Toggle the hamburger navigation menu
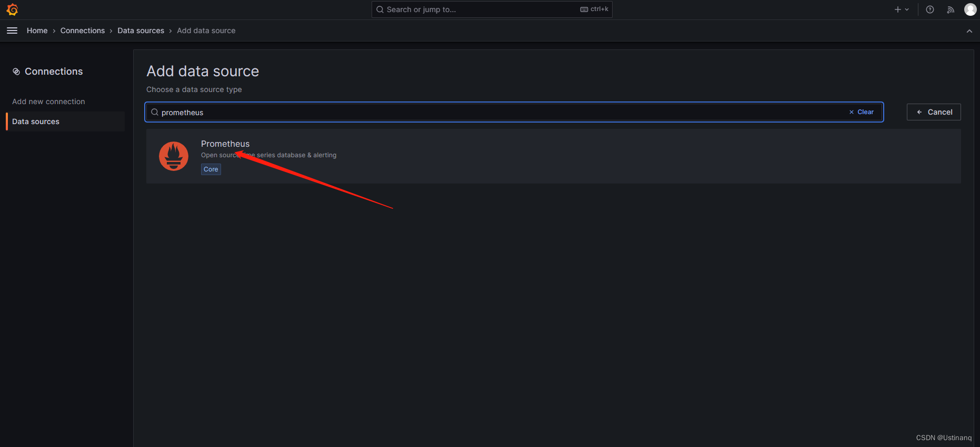 pos(12,31)
